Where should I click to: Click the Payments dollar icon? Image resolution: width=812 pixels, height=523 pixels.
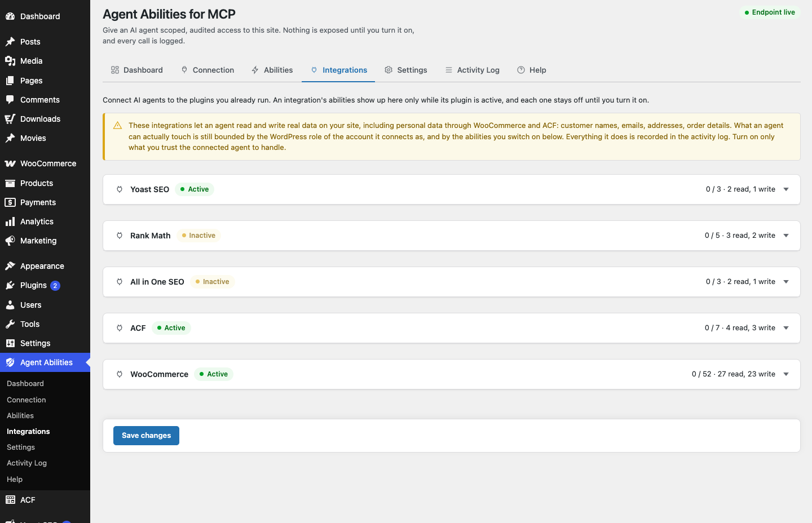pyautogui.click(x=10, y=202)
